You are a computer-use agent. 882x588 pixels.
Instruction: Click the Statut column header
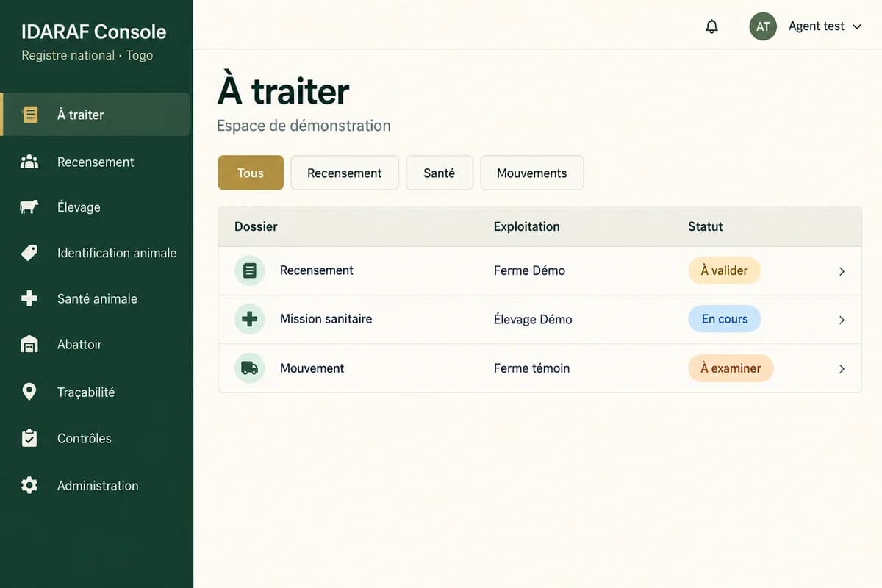(705, 226)
